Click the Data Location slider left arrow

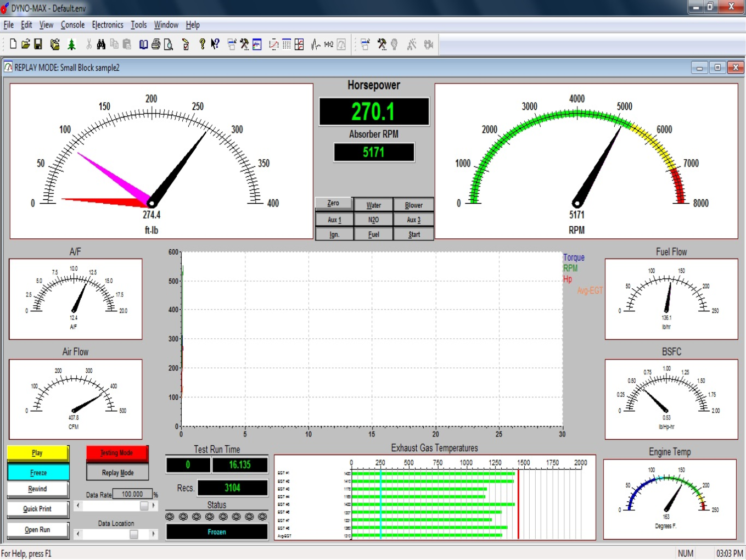point(78,534)
